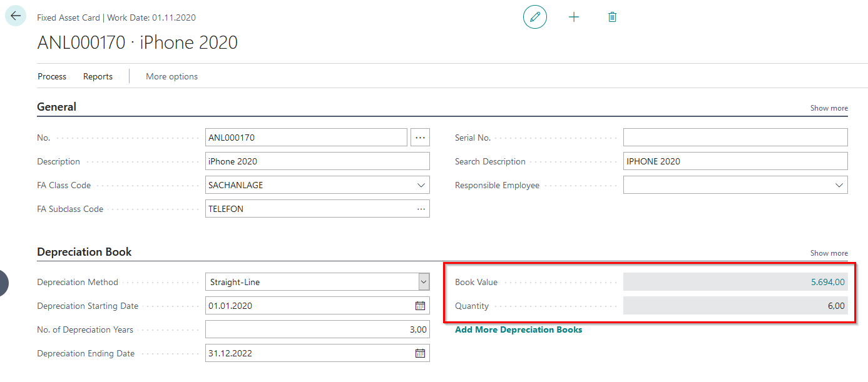
Task: Open the Process menu
Action: [x=52, y=76]
